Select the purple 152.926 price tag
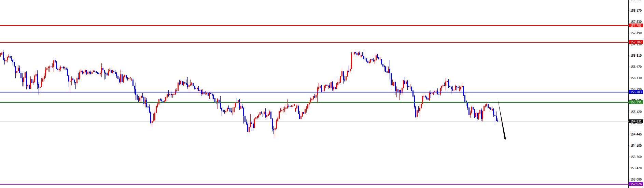The height and width of the screenshot is (188, 644). 636,184
